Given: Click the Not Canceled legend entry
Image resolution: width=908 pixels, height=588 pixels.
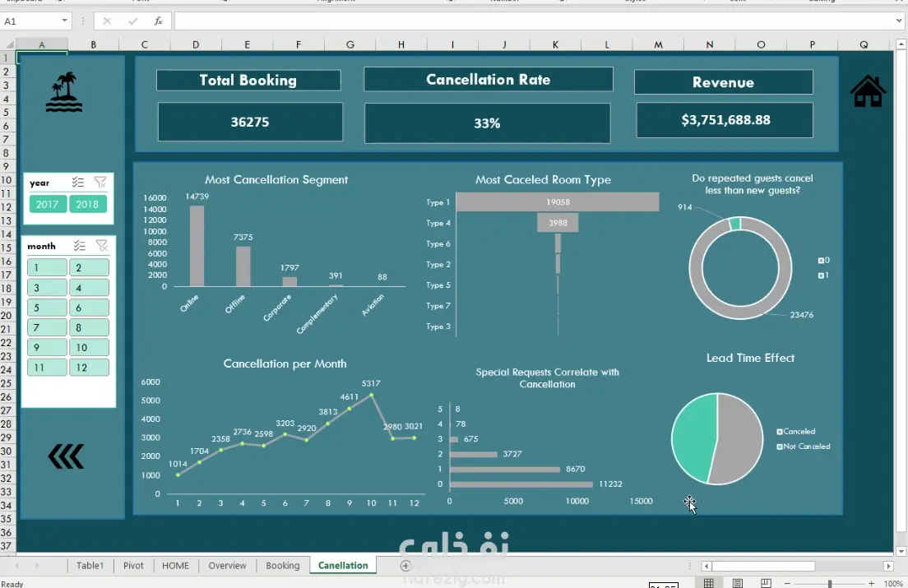Looking at the screenshot, I should pyautogui.click(x=804, y=447).
